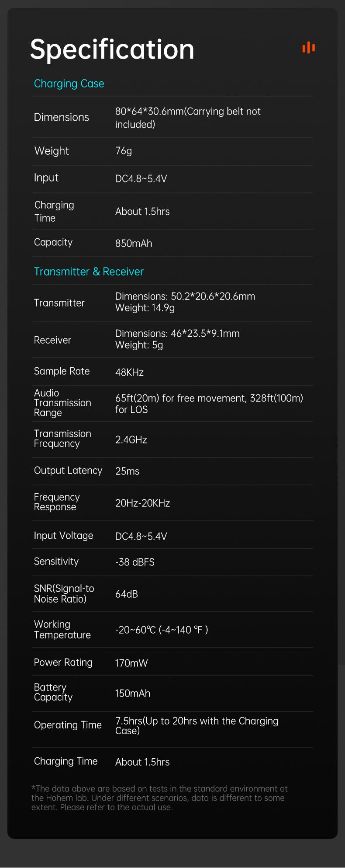The height and width of the screenshot is (868, 345).
Task: Click the Hohem lab disclaimer footnote
Action: tap(159, 798)
